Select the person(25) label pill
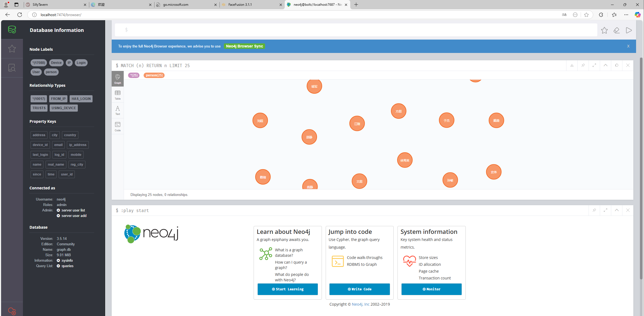 [x=154, y=75]
